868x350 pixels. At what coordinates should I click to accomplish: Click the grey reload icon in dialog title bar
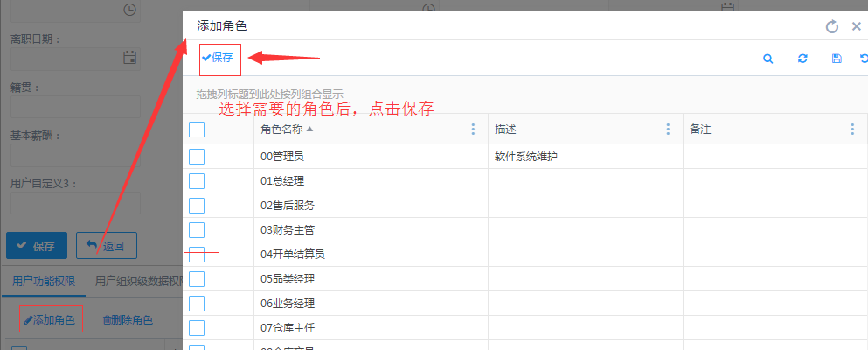click(x=832, y=26)
